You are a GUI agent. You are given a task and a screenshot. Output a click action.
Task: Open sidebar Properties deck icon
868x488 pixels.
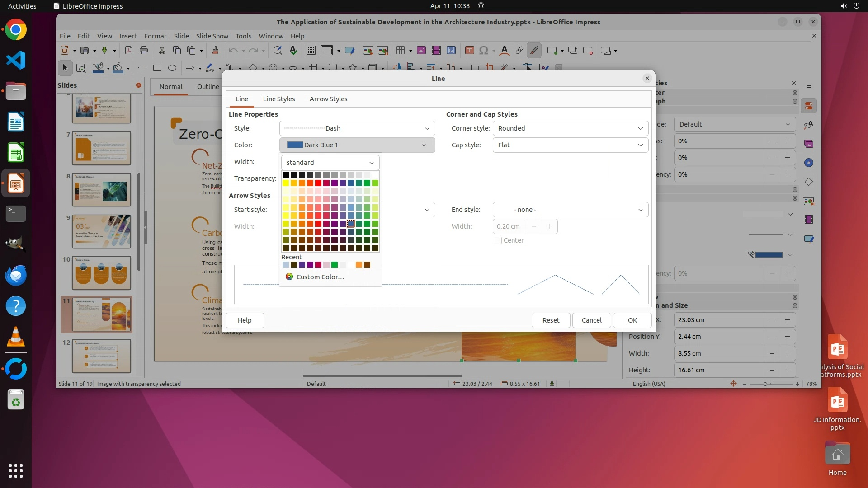(x=809, y=106)
